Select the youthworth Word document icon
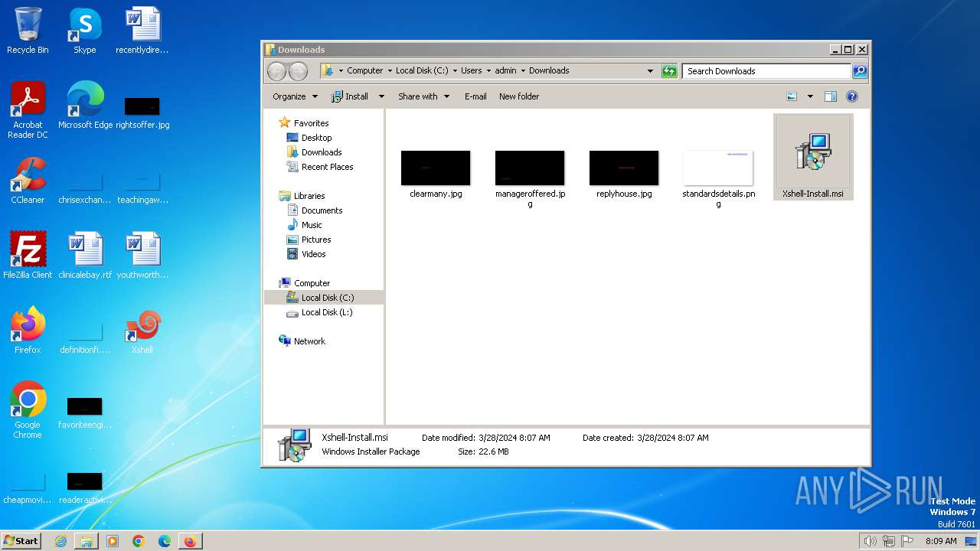Image resolution: width=980 pixels, height=551 pixels. click(142, 256)
